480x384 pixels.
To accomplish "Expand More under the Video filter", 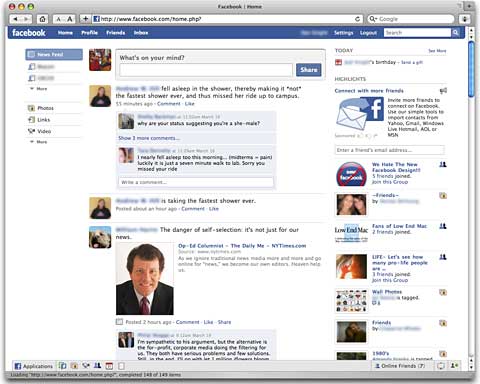I will pos(39,142).
